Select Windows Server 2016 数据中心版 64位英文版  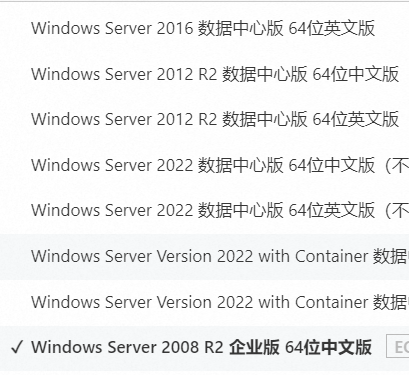(x=204, y=28)
